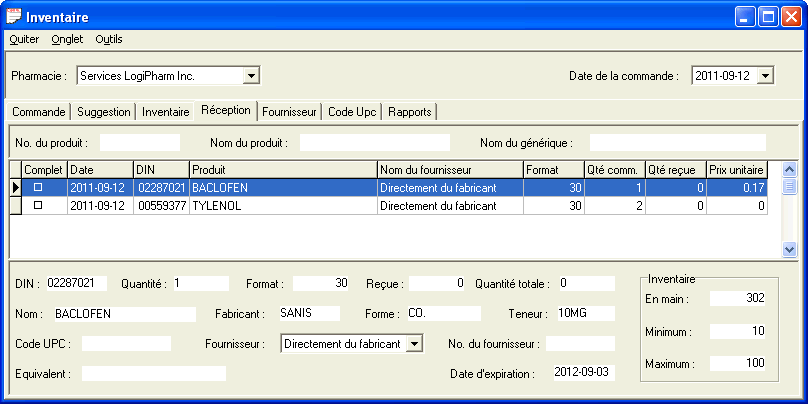This screenshot has height=404, width=808.
Task: Focus the Nom du générique search field
Action: (x=677, y=143)
